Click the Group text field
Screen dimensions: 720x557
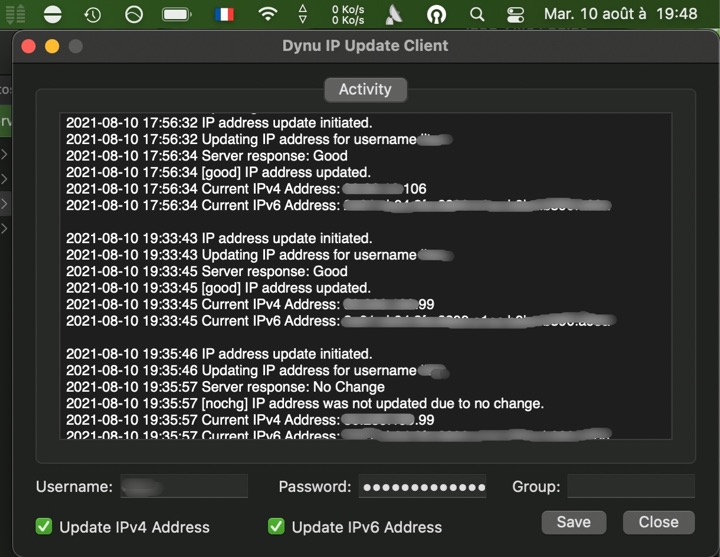(630, 487)
